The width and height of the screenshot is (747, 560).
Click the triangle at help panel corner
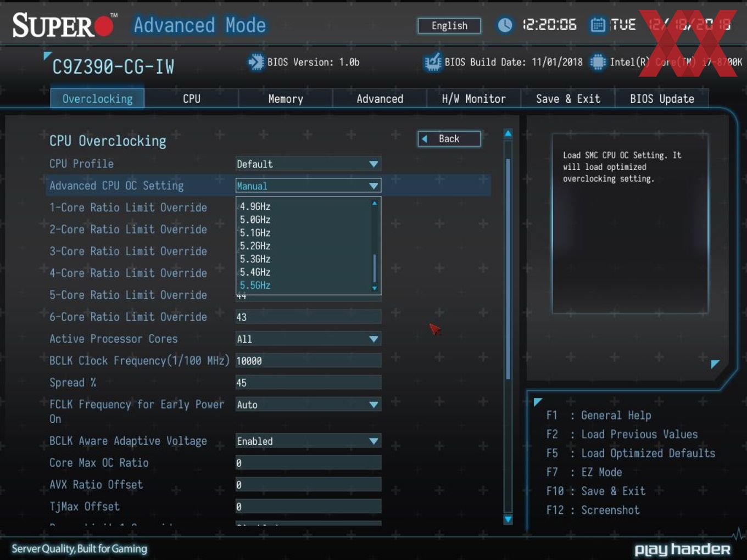[x=715, y=363]
